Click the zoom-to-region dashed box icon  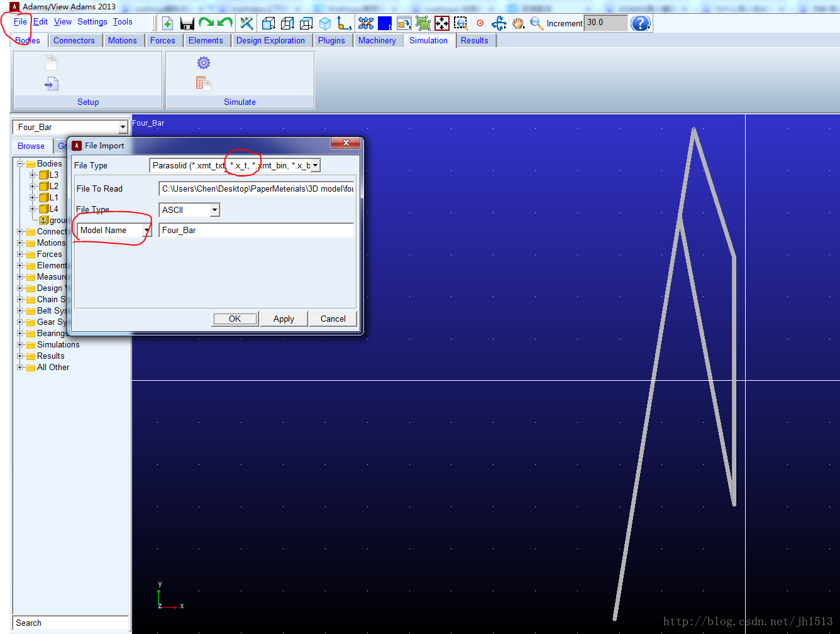[x=461, y=24]
